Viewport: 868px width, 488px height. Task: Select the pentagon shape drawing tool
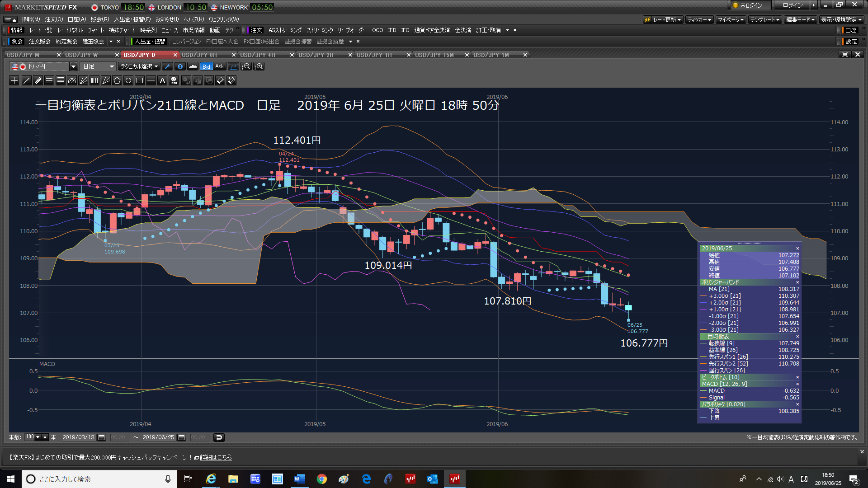pos(117,80)
